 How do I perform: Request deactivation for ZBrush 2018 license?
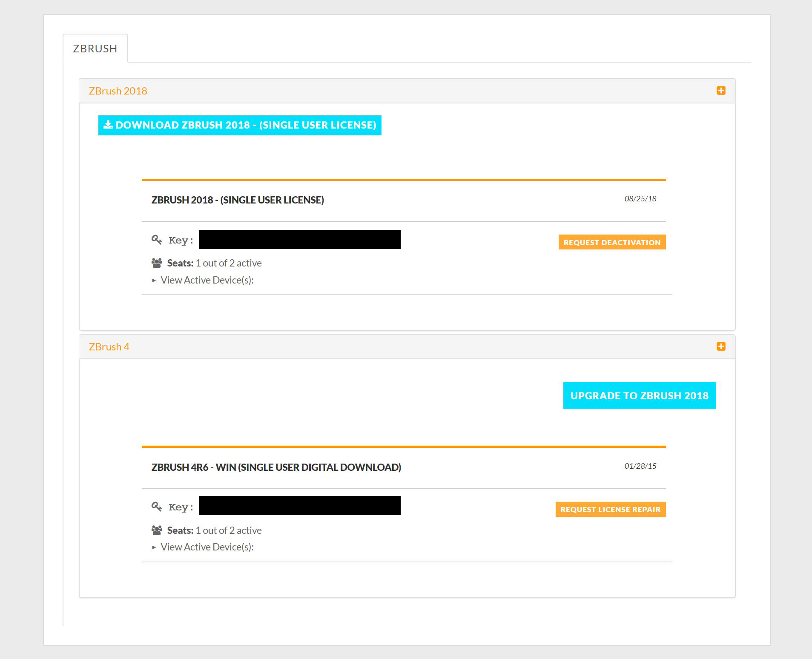(612, 242)
